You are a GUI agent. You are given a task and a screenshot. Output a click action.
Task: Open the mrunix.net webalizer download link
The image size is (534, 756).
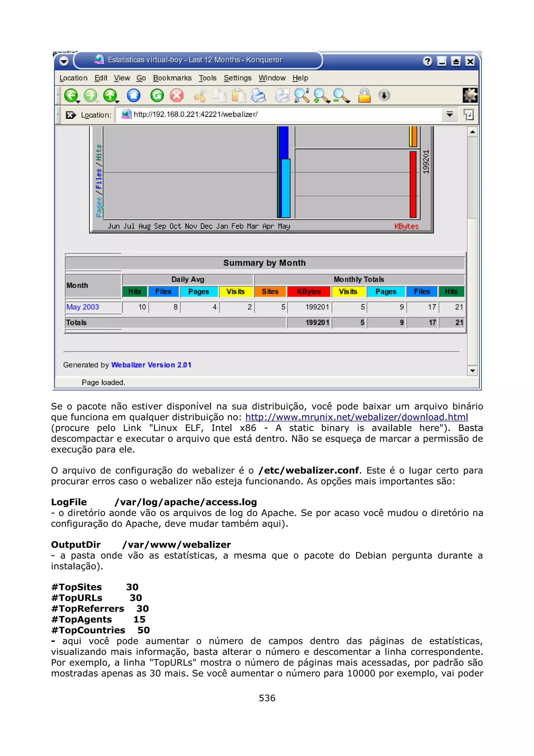[356, 417]
